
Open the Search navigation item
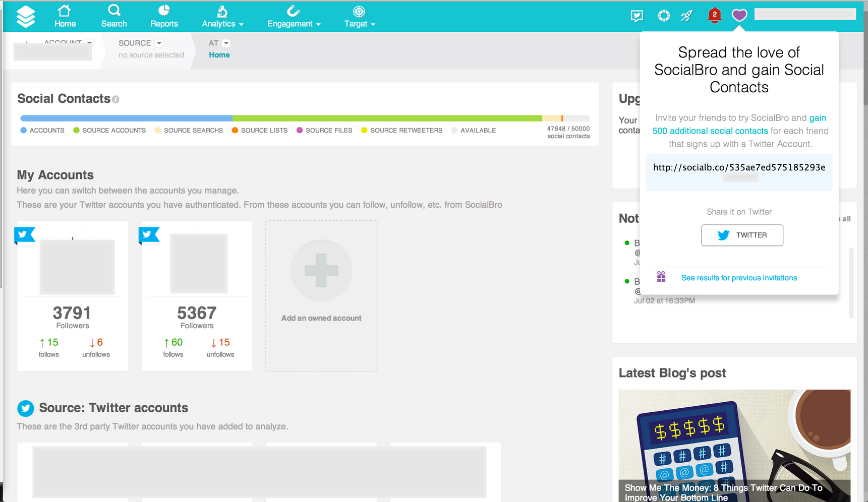114,17
